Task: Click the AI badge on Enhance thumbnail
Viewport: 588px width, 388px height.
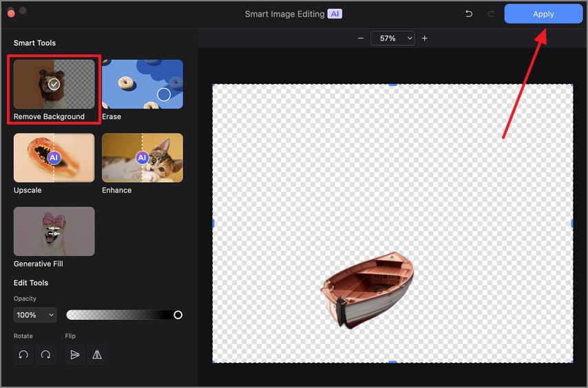Action: pos(142,158)
